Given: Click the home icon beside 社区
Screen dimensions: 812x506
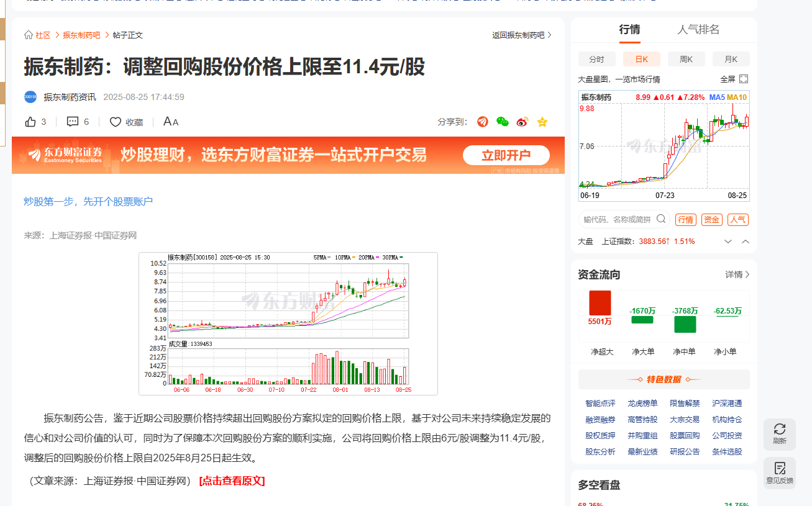Looking at the screenshot, I should click(x=28, y=35).
